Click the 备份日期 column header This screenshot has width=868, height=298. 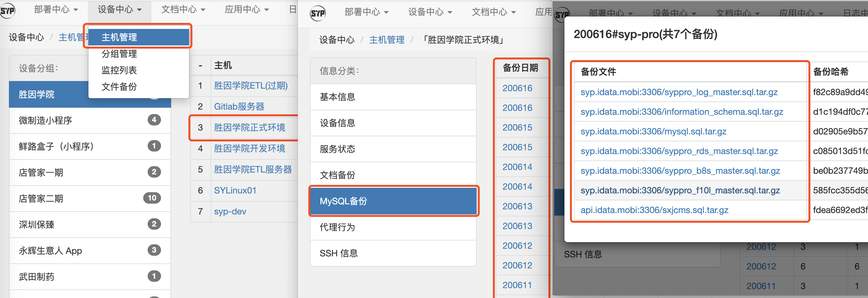520,68
